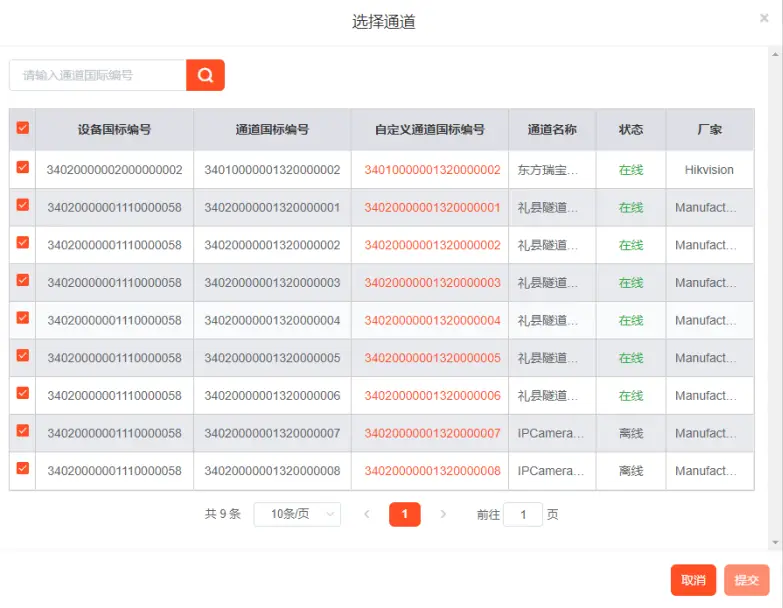
Task: Click the scrollbar down arrow at right
Action: coord(775,542)
